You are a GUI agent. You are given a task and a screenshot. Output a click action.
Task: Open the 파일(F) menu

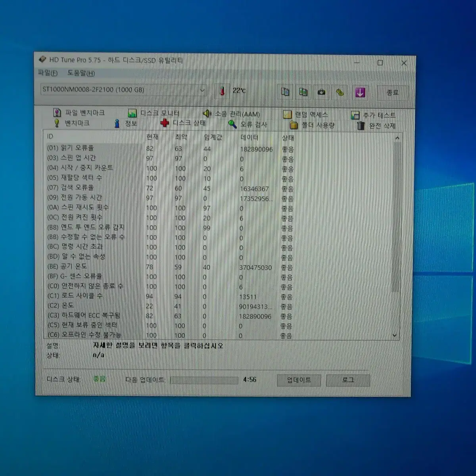click(x=48, y=73)
